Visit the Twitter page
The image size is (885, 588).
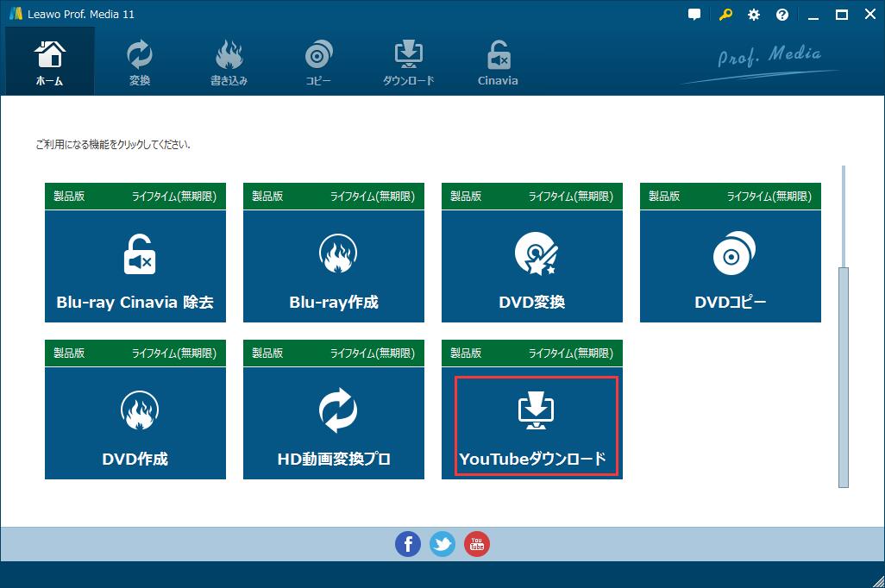pos(442,544)
